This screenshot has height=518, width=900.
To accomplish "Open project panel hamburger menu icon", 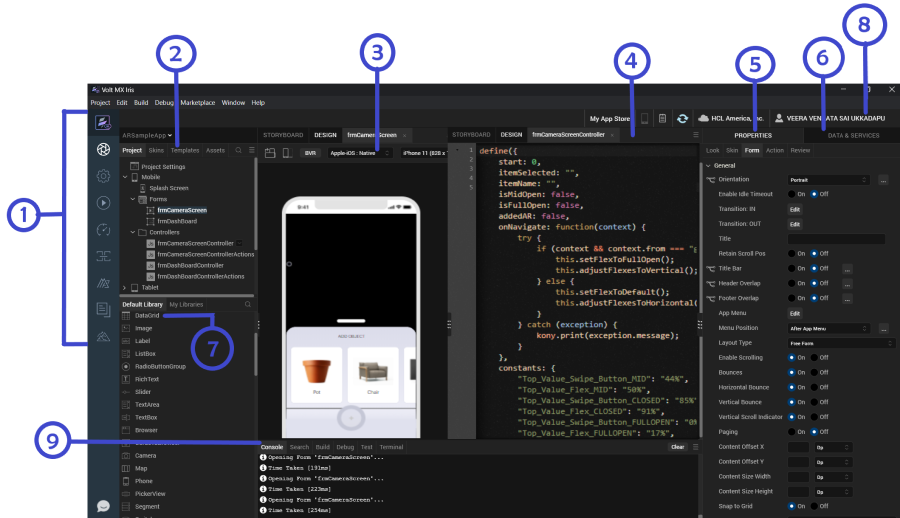I will [x=251, y=150].
